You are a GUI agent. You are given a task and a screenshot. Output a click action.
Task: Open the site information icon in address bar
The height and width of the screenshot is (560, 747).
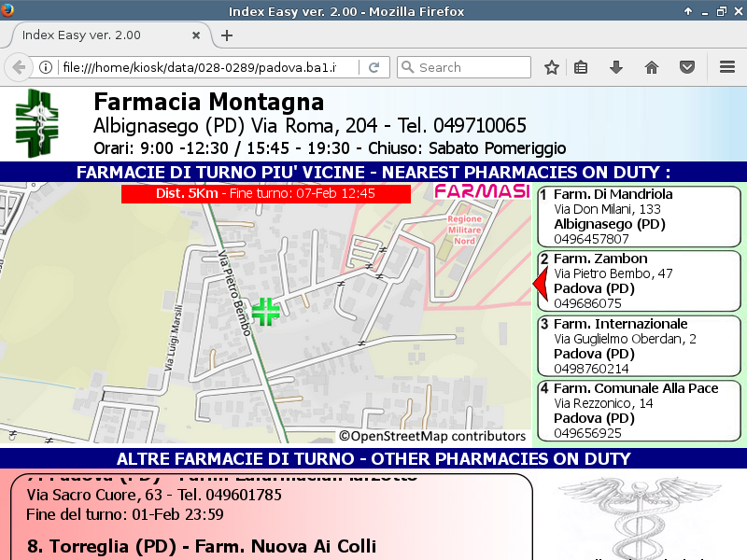click(45, 67)
